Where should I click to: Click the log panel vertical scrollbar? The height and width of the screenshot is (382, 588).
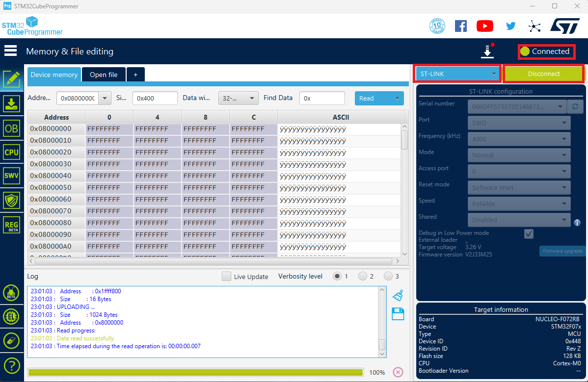point(382,322)
